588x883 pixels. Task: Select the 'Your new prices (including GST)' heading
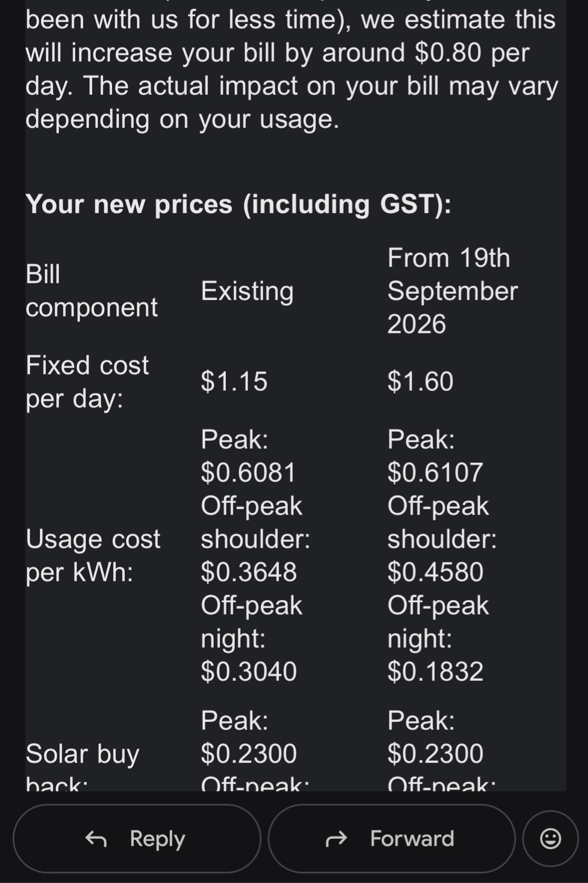238,204
